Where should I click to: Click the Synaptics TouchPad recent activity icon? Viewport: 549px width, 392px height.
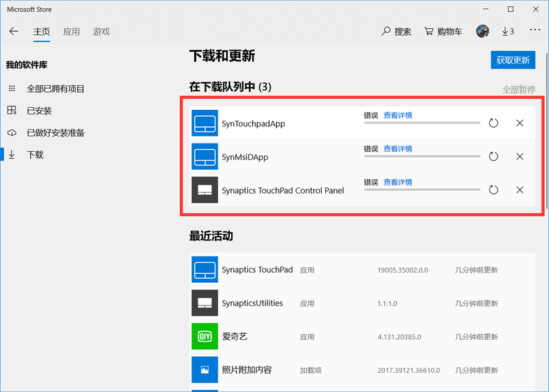click(205, 269)
